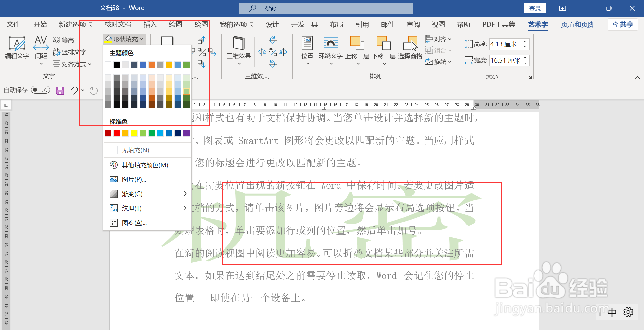The width and height of the screenshot is (644, 330).
Task: Click the Tilt Right icon in 3D effects
Action: [x=283, y=52]
